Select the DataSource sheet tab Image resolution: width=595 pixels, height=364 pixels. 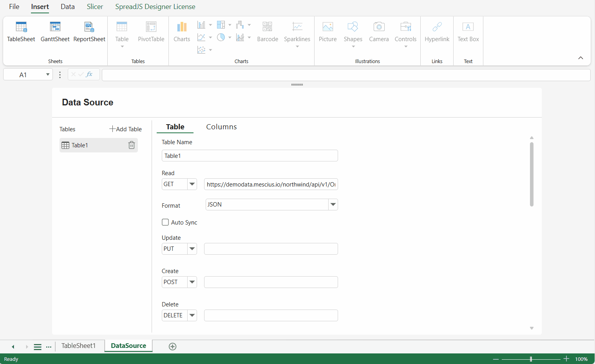click(x=128, y=346)
